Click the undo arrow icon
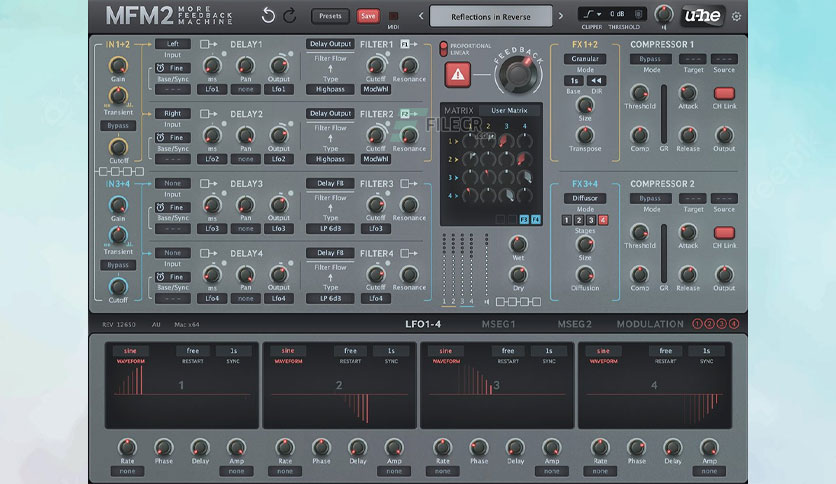836x484 pixels. tap(268, 16)
